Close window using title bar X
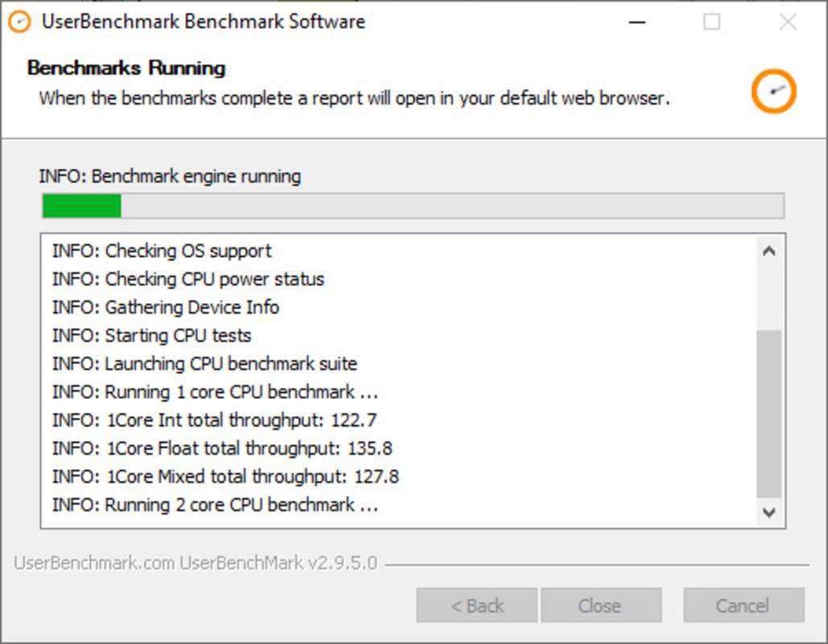Viewport: 828px width, 644px height. point(788,22)
